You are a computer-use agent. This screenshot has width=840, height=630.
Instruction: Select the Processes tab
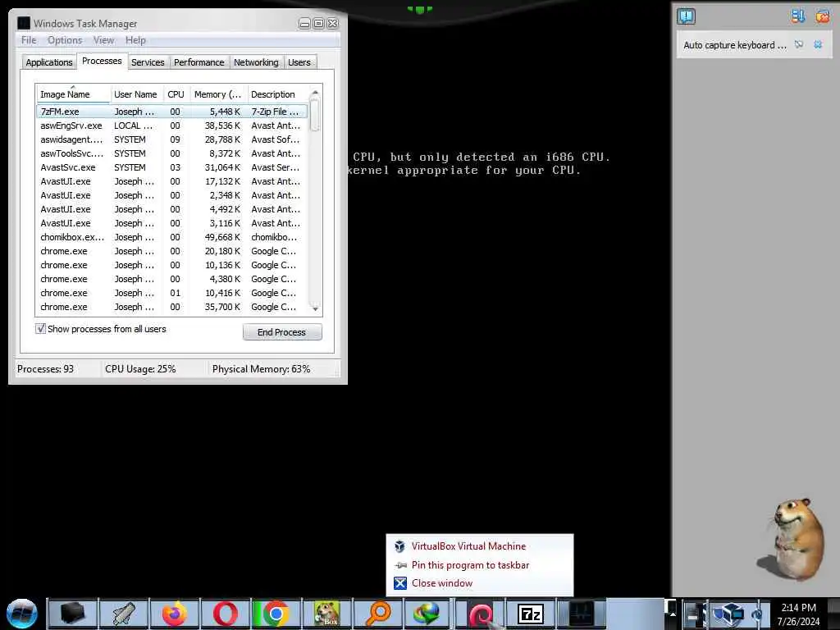coord(102,61)
